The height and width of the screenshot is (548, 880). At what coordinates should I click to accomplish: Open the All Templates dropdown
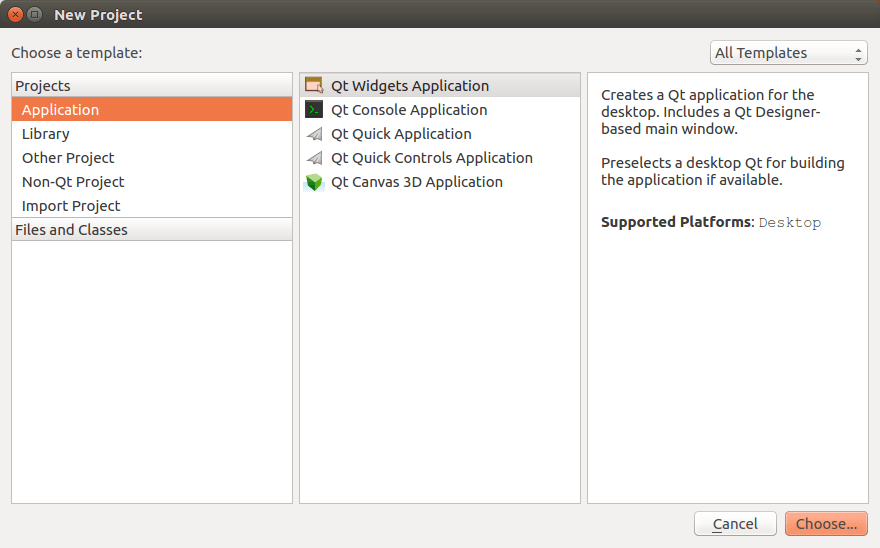click(789, 53)
